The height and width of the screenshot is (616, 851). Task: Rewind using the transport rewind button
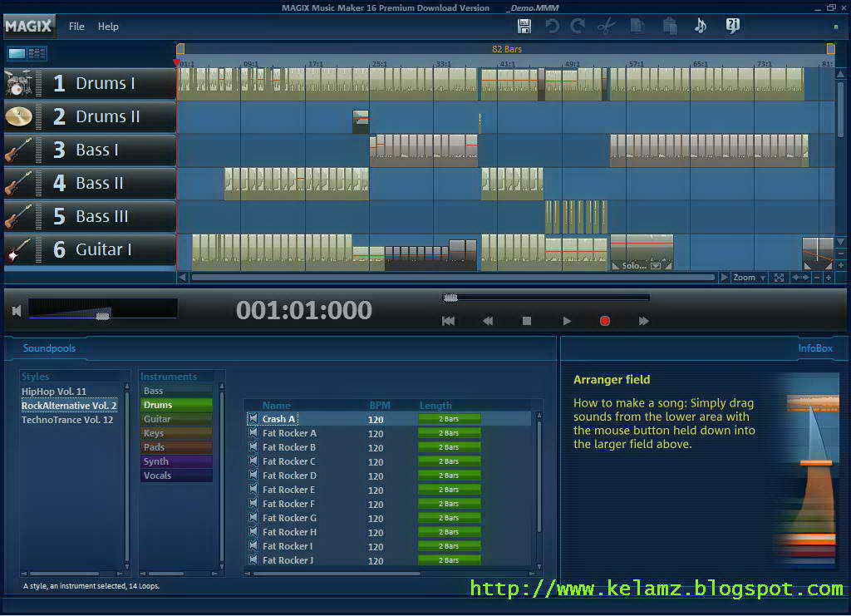coord(487,321)
